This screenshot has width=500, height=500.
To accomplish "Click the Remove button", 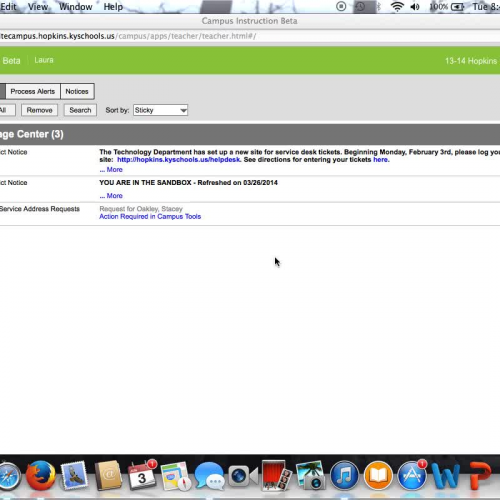I will (x=39, y=110).
